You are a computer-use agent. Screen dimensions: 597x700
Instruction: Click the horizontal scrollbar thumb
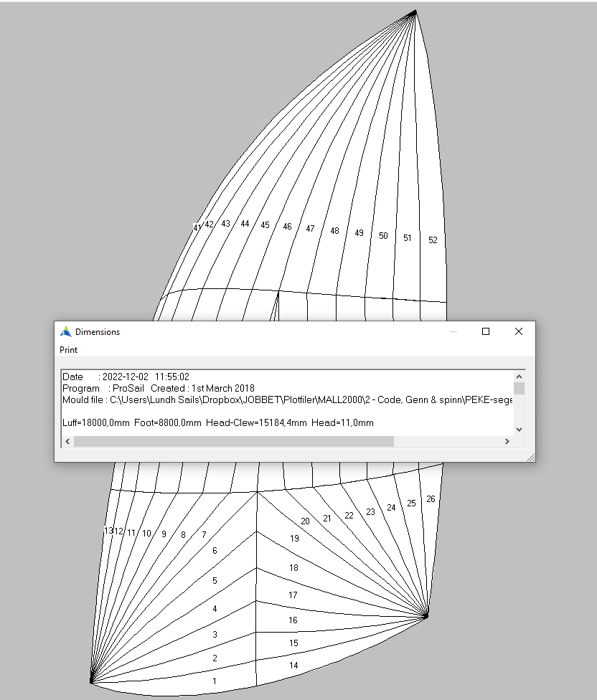tap(234, 442)
